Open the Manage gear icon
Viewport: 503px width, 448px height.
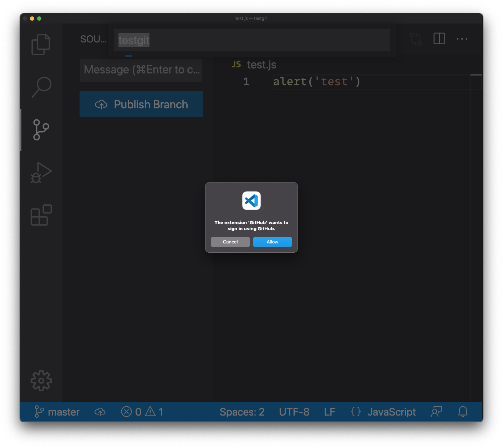(x=41, y=380)
